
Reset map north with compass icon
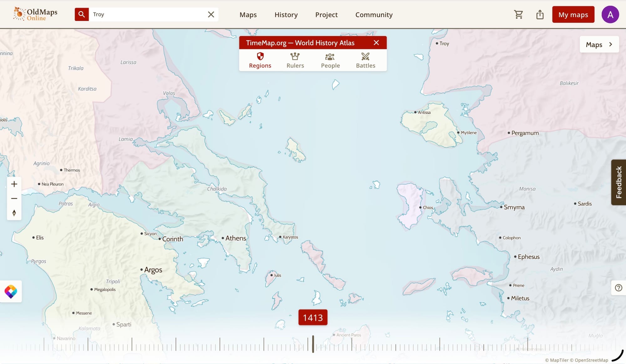[14, 213]
